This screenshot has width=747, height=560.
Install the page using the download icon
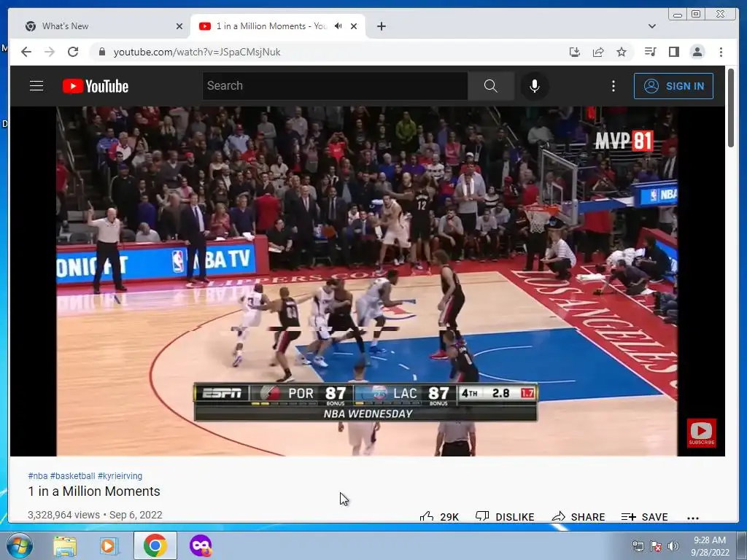(x=575, y=52)
